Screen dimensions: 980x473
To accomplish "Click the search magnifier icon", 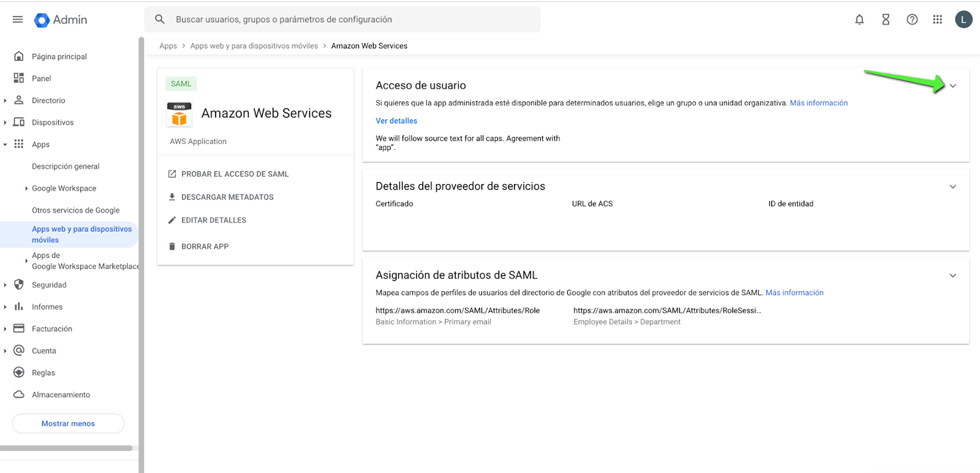I will (x=160, y=20).
